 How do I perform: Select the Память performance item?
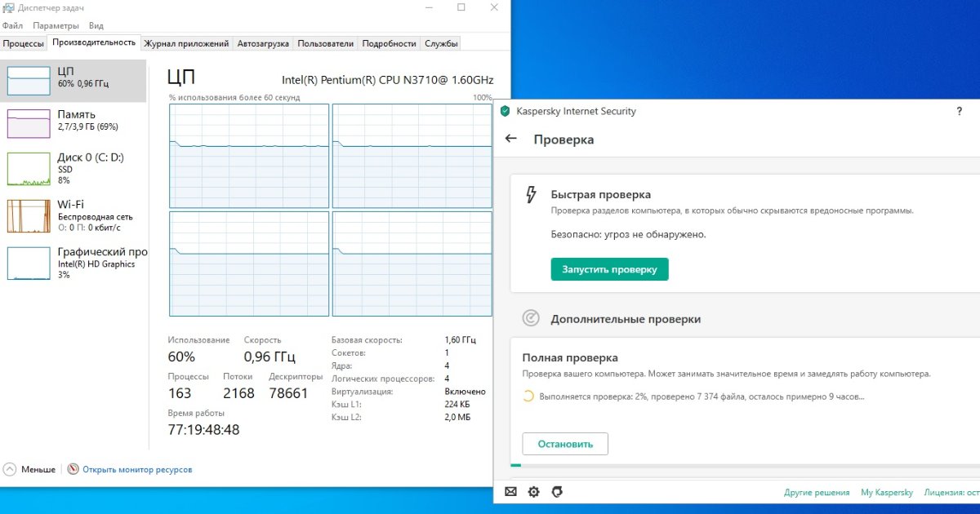pyautogui.click(x=73, y=122)
